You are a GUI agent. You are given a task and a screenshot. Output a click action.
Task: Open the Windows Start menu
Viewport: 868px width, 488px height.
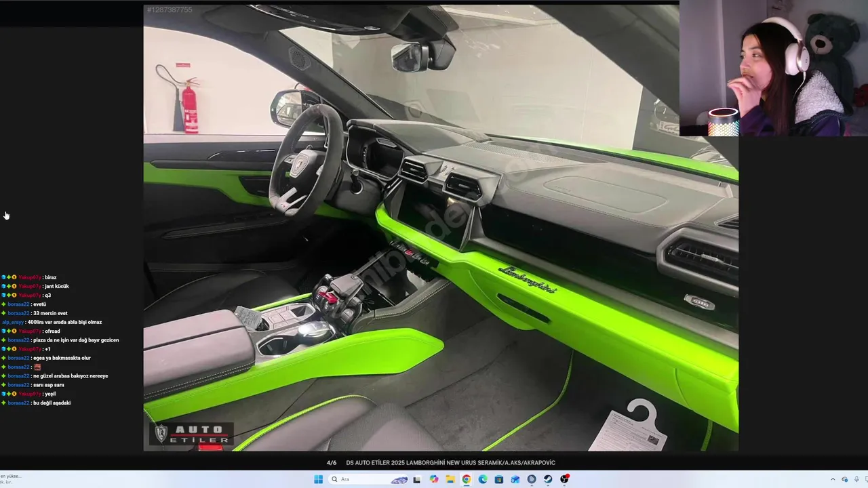click(318, 479)
